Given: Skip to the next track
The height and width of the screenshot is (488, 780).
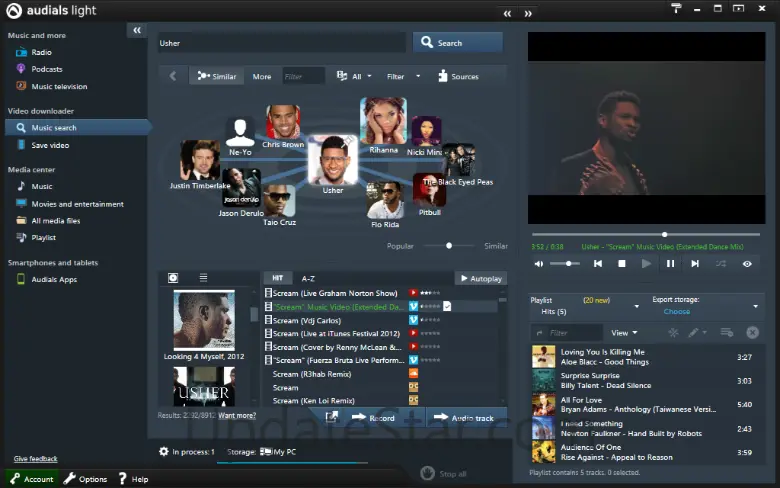Looking at the screenshot, I should pyautogui.click(x=695, y=264).
